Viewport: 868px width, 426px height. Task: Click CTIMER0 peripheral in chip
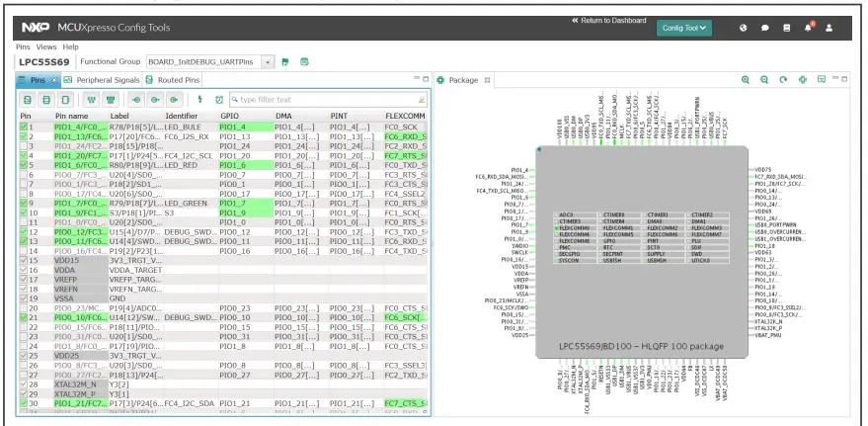[618, 214]
